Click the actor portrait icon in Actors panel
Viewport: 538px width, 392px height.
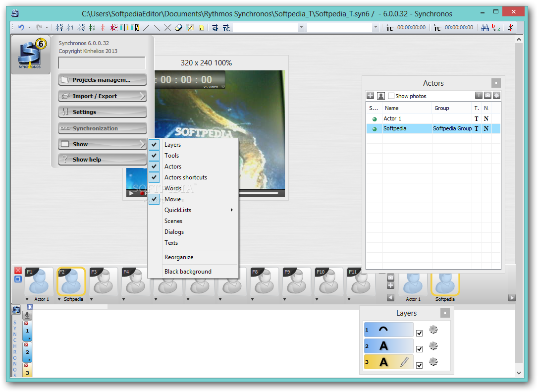point(381,96)
